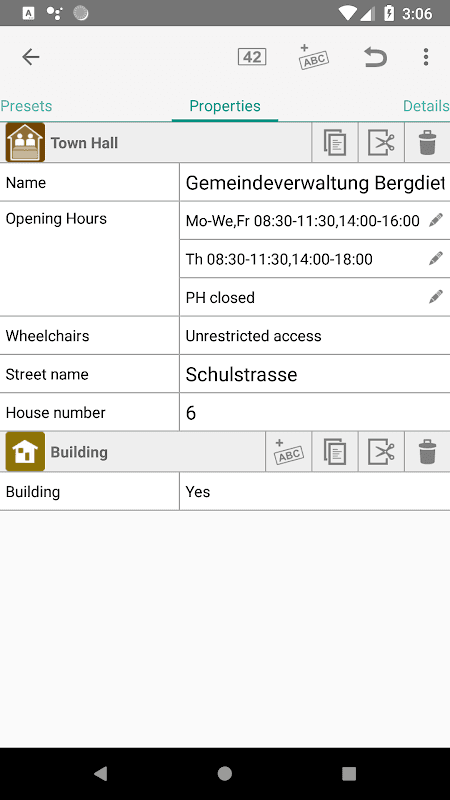
Task: Tap the House number label
Action: tap(56, 412)
